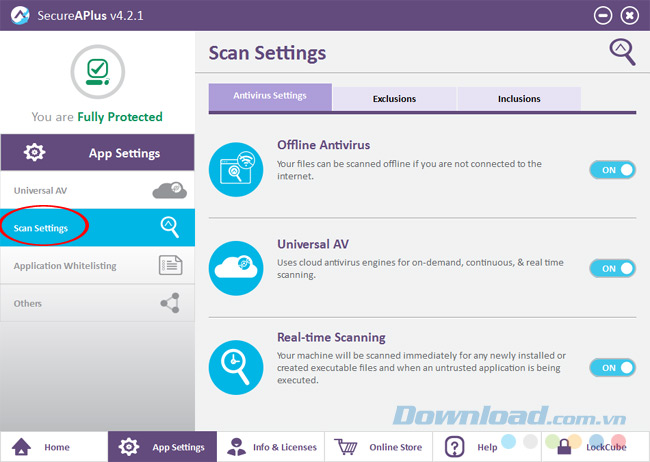The image size is (650, 462).
Task: Click the magnifier icon in Scan Settings row
Action: (170, 227)
